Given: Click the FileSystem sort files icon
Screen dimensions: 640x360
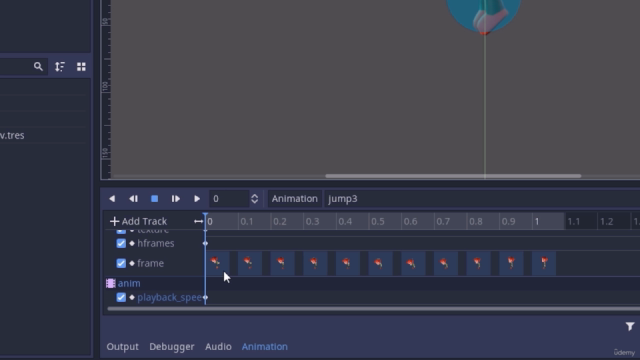Looking at the screenshot, I should pyautogui.click(x=60, y=67).
